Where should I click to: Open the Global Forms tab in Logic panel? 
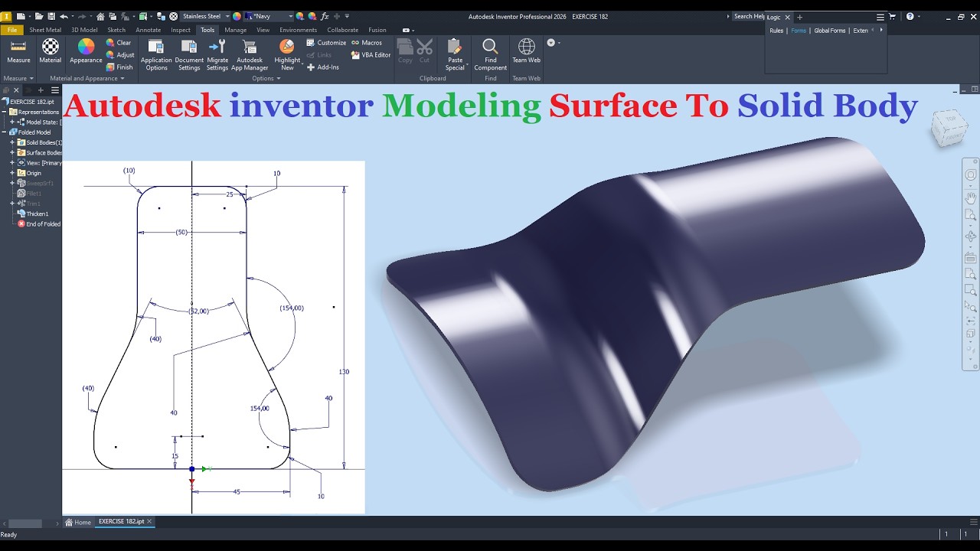click(x=830, y=31)
